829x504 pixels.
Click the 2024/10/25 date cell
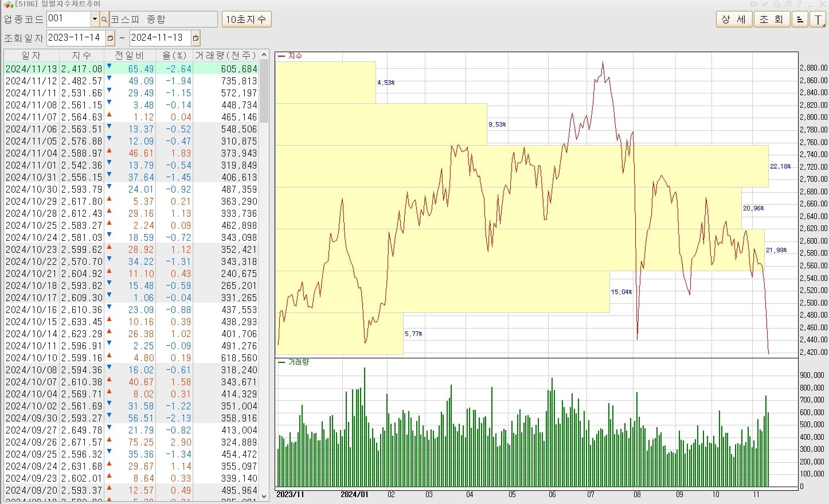[32, 225]
